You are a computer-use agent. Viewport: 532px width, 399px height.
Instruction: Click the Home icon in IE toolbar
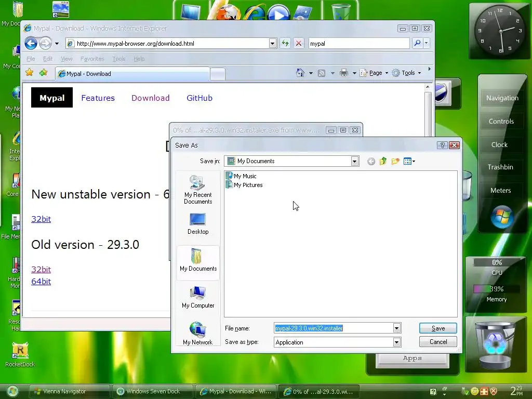click(x=300, y=73)
